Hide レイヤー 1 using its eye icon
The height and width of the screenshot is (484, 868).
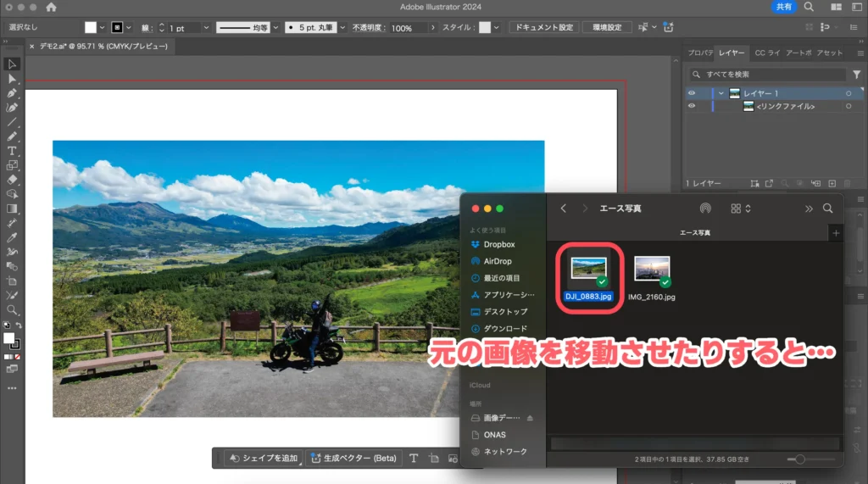click(x=693, y=93)
